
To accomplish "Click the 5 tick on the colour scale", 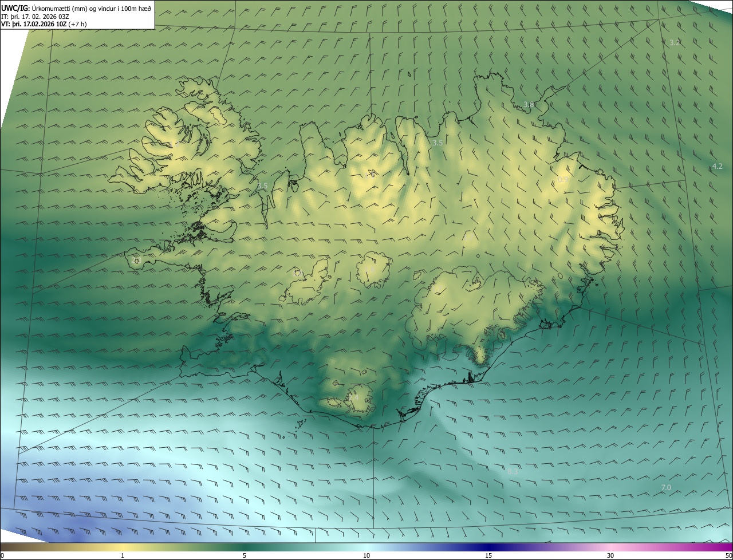I will (x=245, y=555).
